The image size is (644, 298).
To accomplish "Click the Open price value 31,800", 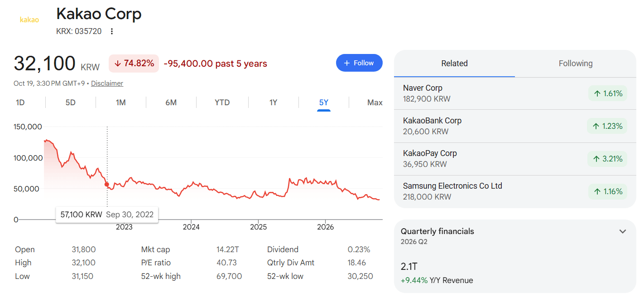I will click(84, 249).
